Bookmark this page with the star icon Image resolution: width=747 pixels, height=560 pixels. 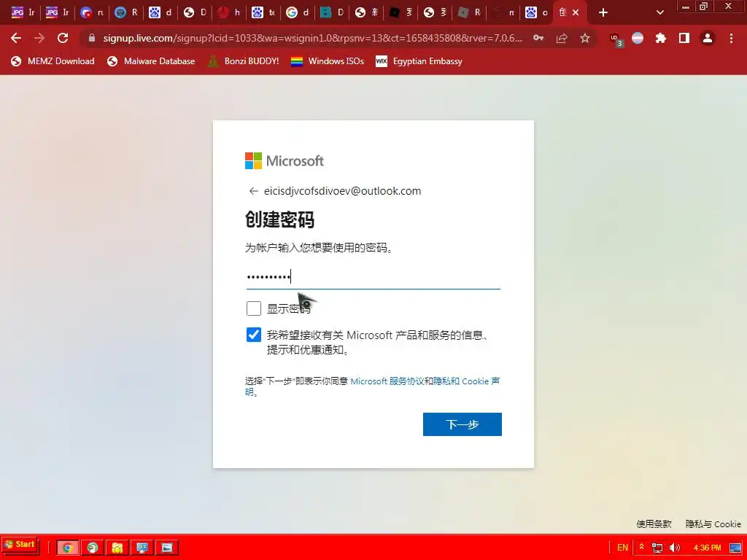(585, 38)
